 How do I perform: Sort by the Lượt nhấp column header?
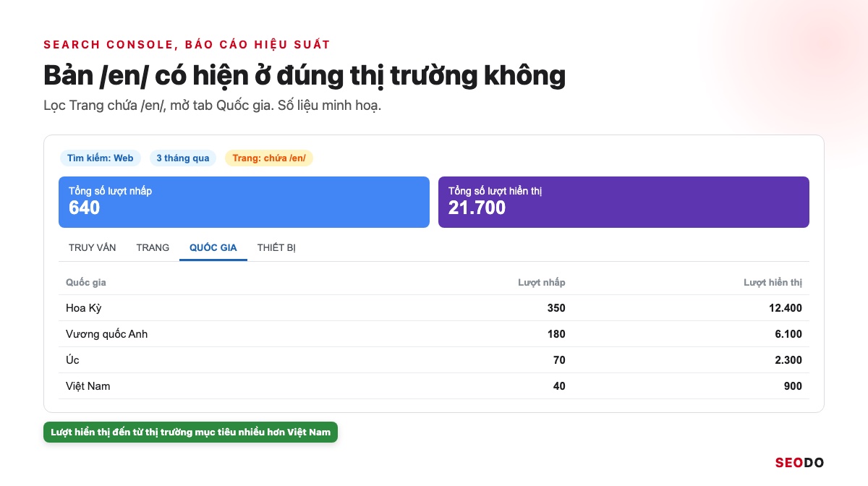coord(542,282)
